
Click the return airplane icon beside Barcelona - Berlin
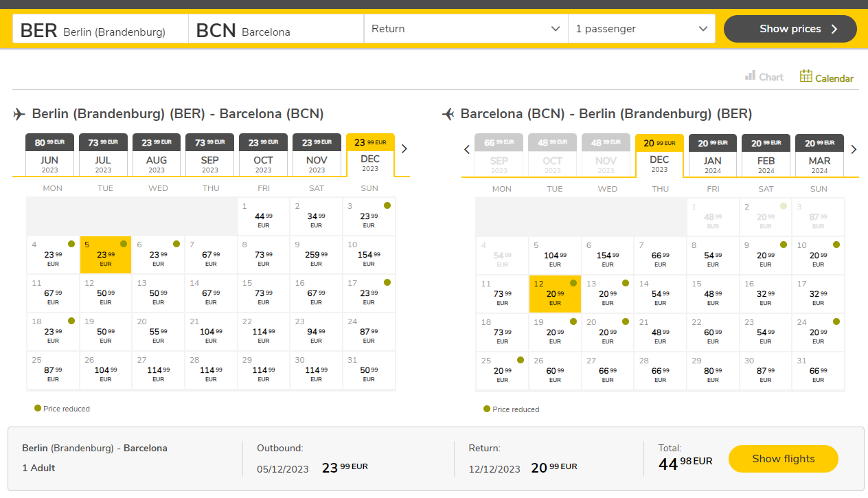[x=448, y=114]
